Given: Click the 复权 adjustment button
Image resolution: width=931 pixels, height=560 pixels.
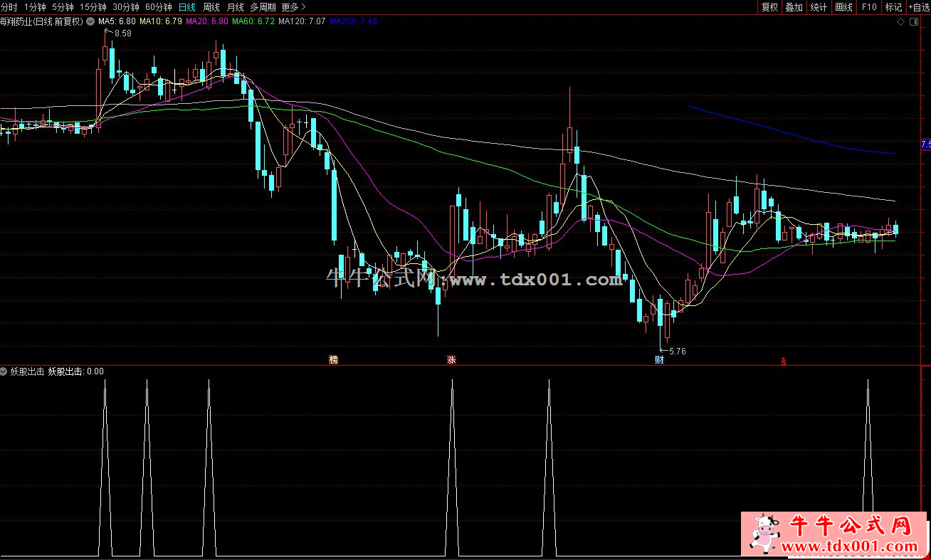Looking at the screenshot, I should tap(769, 7).
